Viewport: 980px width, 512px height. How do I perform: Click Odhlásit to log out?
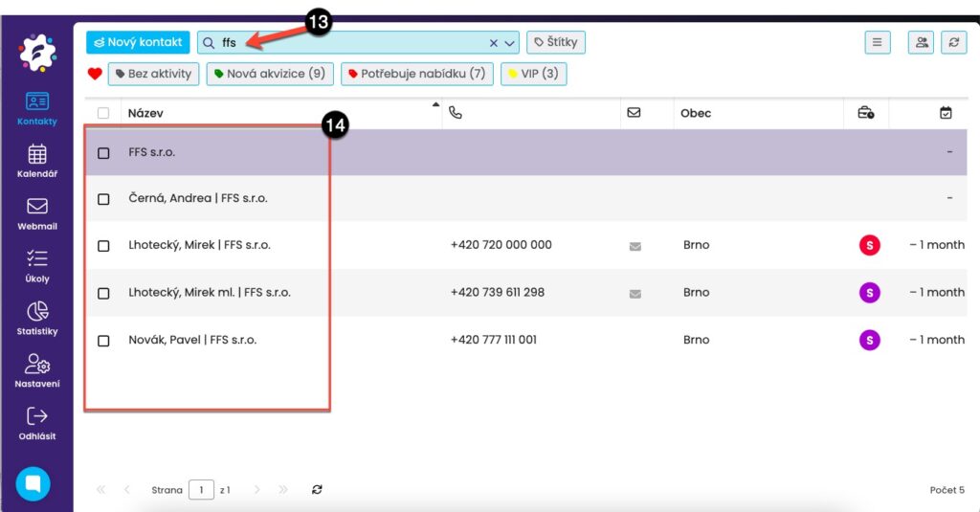pyautogui.click(x=37, y=423)
